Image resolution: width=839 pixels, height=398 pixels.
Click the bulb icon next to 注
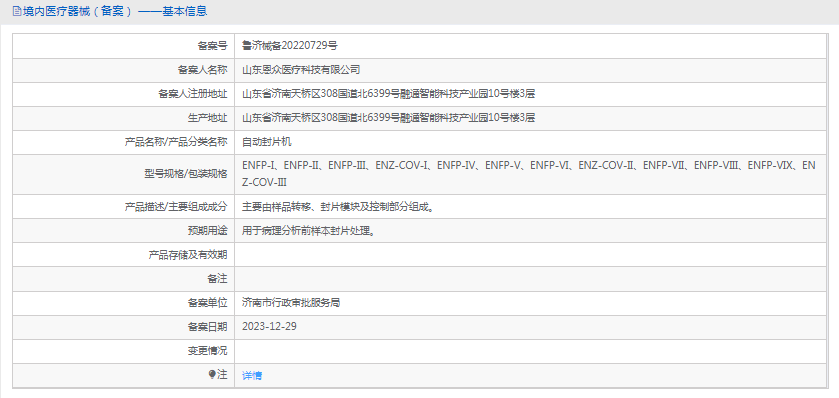(x=212, y=374)
